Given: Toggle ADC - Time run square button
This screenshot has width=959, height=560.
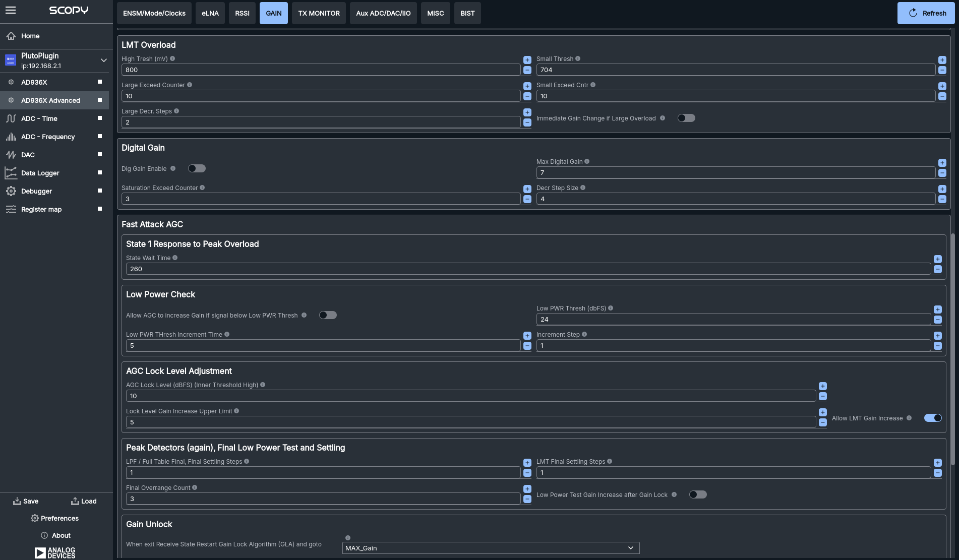Looking at the screenshot, I should [x=100, y=118].
